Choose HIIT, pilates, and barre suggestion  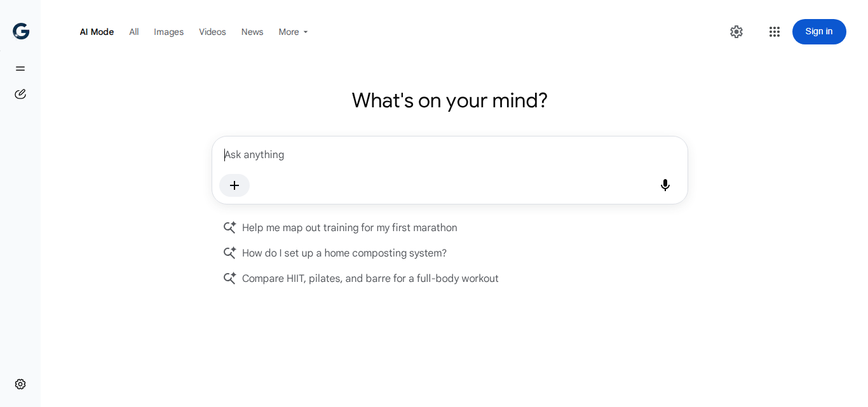(x=370, y=278)
